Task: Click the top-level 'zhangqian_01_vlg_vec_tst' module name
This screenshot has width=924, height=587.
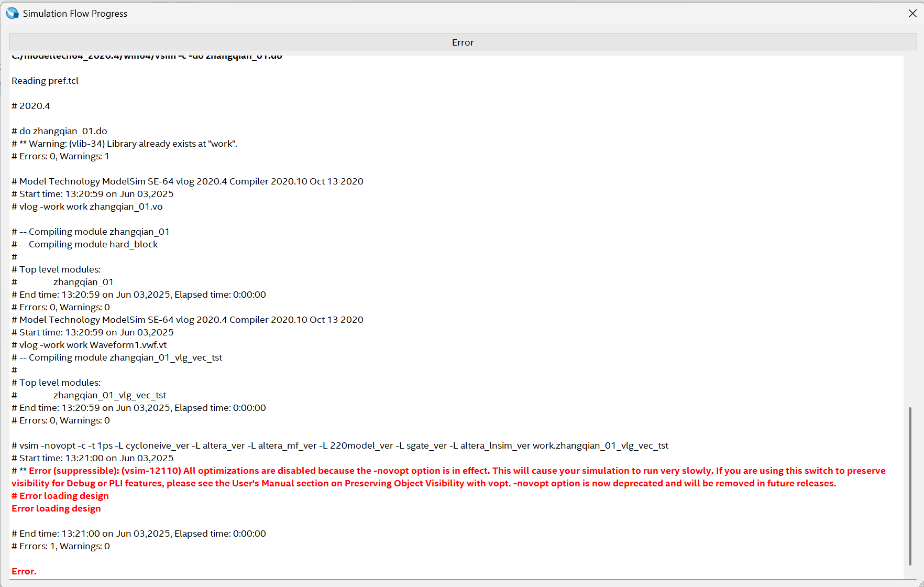Action: point(109,395)
